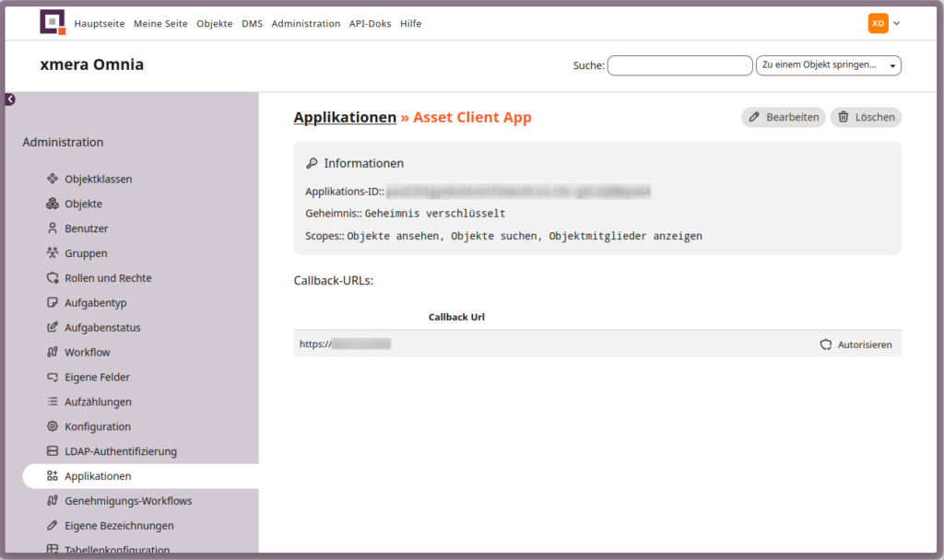
Task: Click the Objekte cubes icon in sidebar
Action: click(53, 204)
